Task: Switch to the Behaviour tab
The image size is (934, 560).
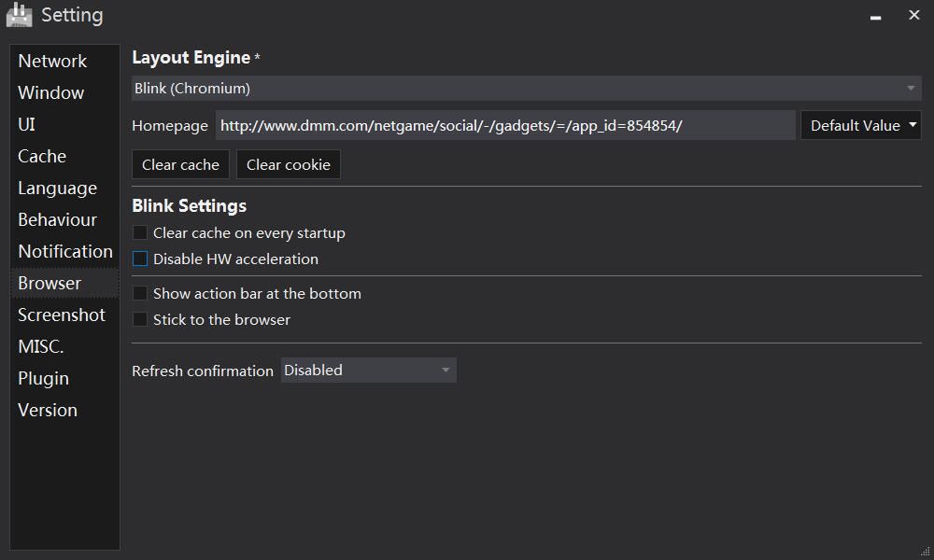Action: click(x=65, y=219)
